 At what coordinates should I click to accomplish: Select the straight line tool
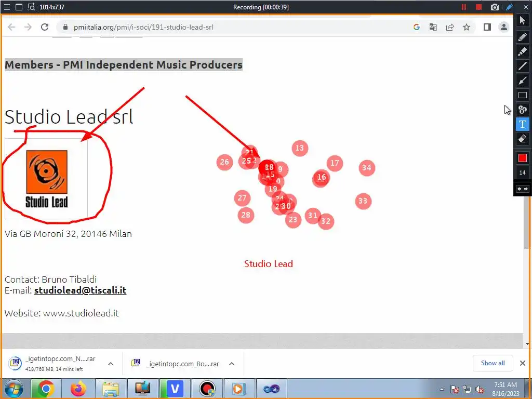pyautogui.click(x=523, y=66)
